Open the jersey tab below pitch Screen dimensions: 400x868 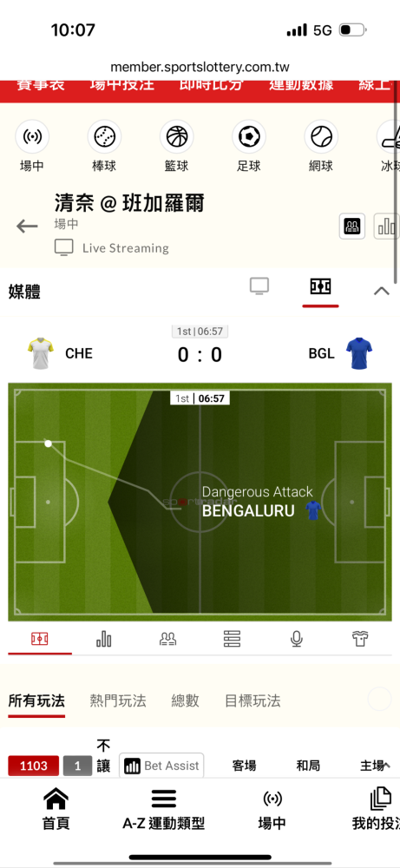(x=360, y=640)
